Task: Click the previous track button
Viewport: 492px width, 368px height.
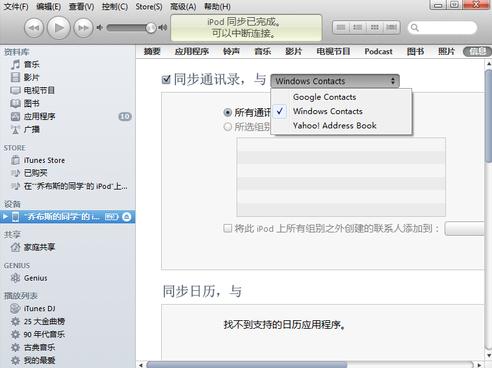Action: (x=34, y=28)
